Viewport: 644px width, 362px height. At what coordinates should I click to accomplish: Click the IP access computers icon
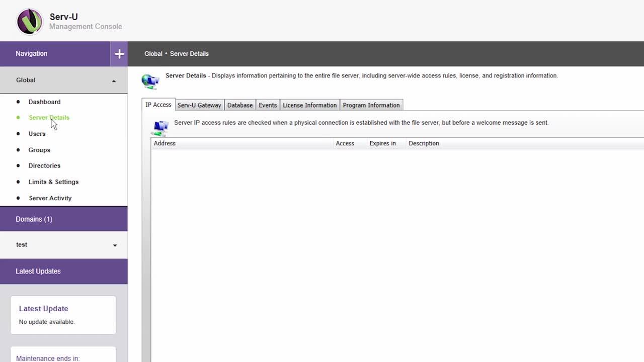[160, 128]
